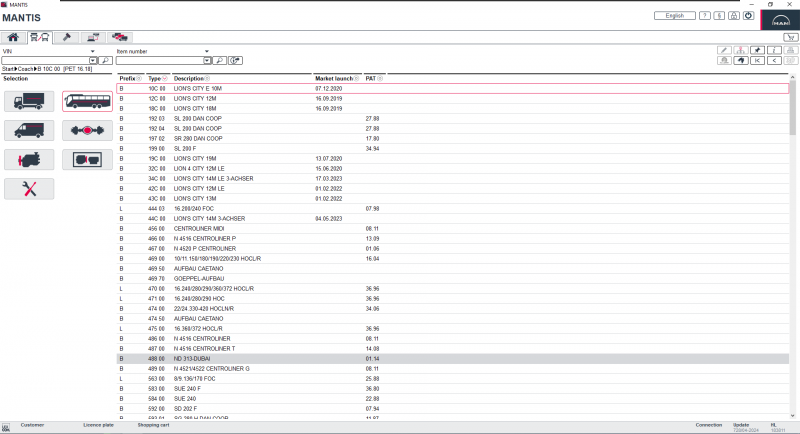Filter the Type column
The image size is (800, 434).
click(x=164, y=79)
